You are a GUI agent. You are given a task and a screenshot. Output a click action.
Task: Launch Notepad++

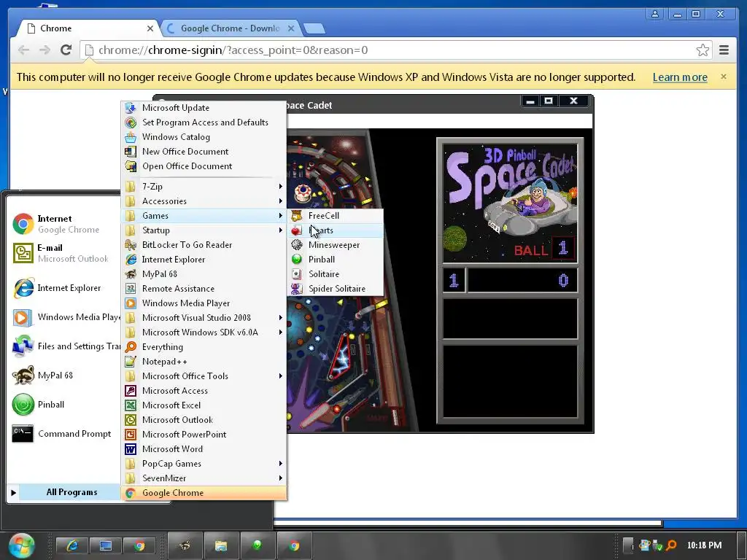(204, 362)
